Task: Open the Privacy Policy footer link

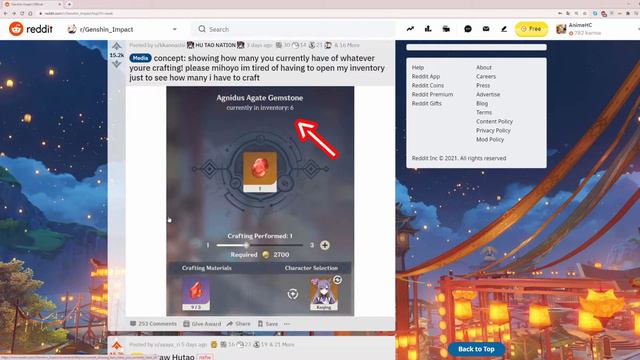Action: 493,130
